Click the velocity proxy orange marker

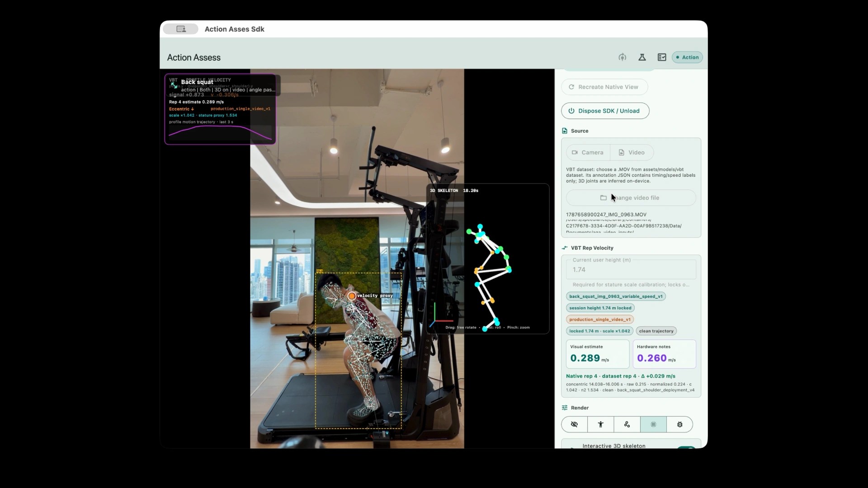tap(352, 296)
